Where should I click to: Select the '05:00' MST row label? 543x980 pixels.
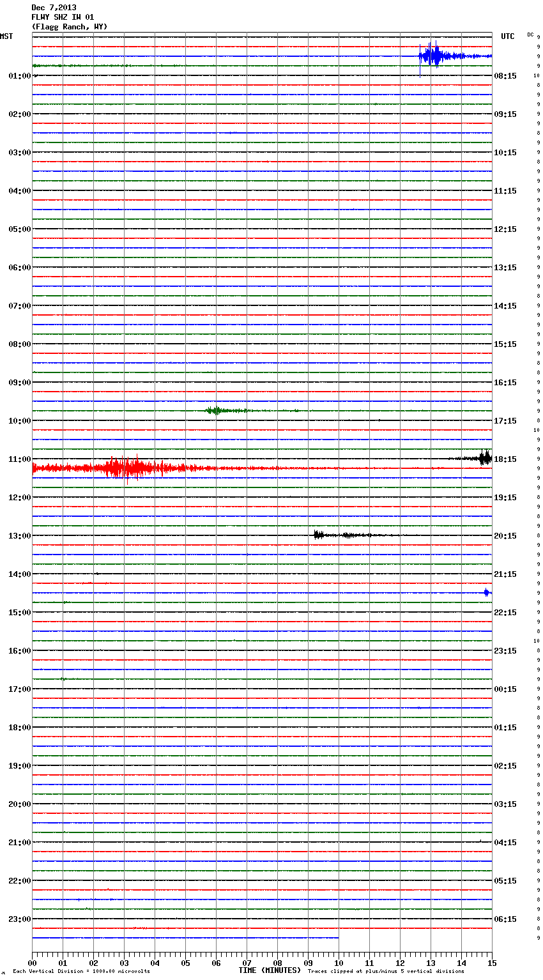click(20, 229)
